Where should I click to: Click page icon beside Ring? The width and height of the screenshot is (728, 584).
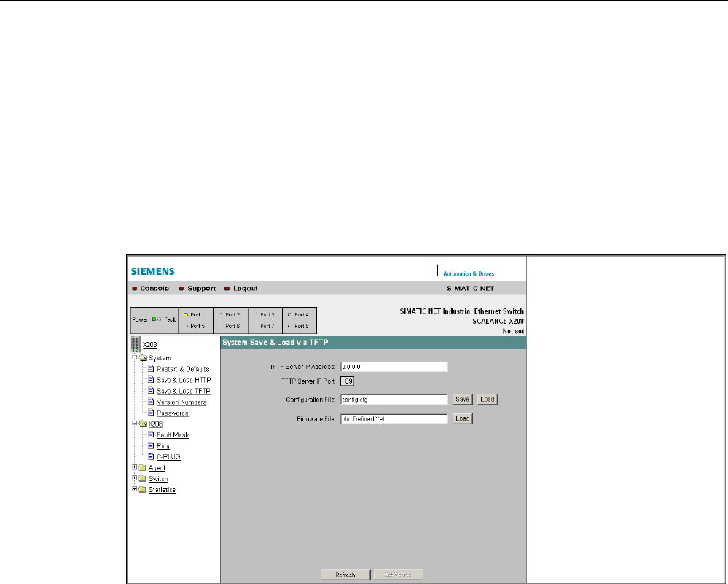tap(151, 445)
